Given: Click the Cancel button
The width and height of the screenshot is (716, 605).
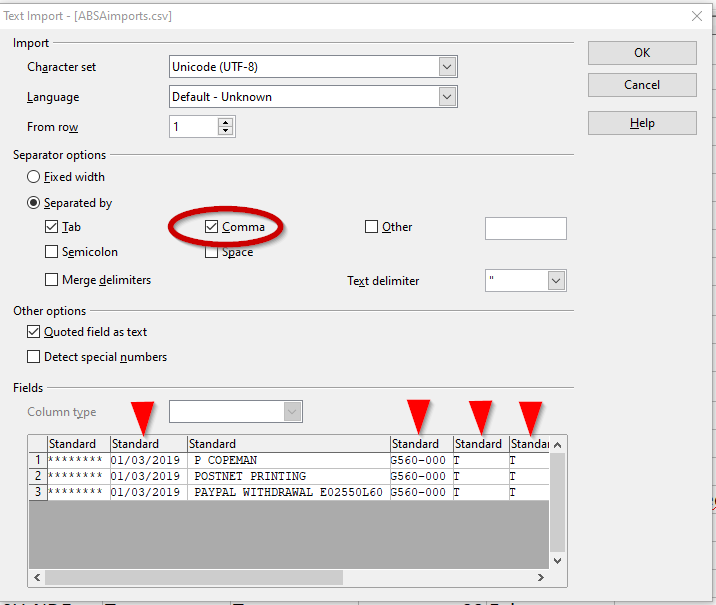Looking at the screenshot, I should [642, 85].
